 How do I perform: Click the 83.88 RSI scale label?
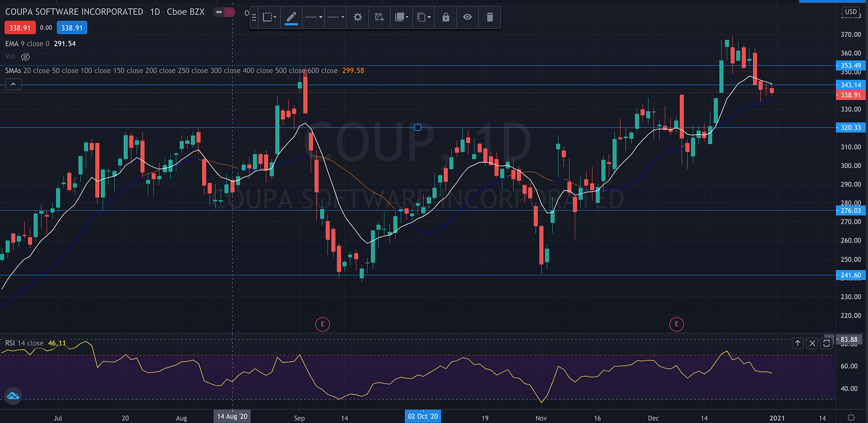[849, 340]
